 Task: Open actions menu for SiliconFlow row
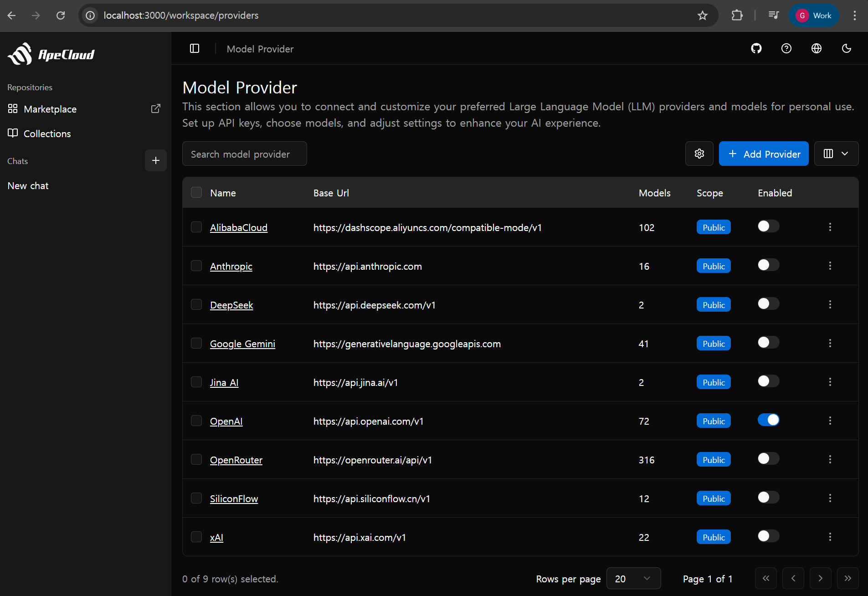tap(830, 498)
